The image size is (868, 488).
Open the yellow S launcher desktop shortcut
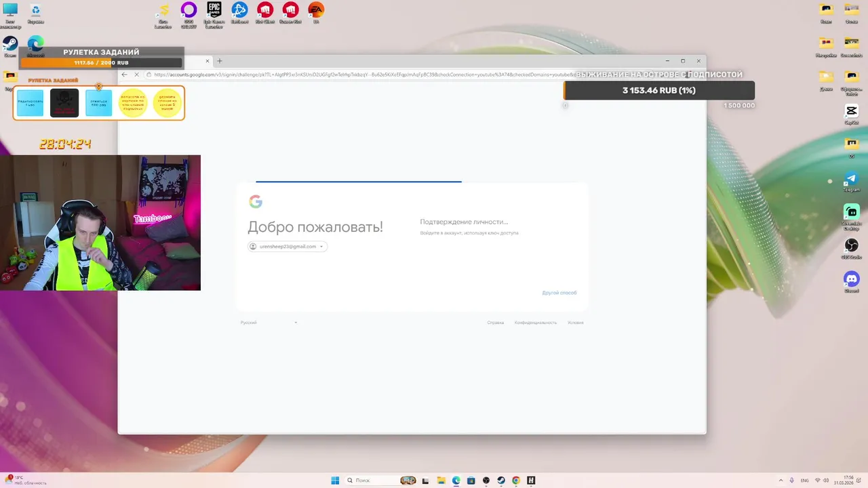tap(163, 14)
